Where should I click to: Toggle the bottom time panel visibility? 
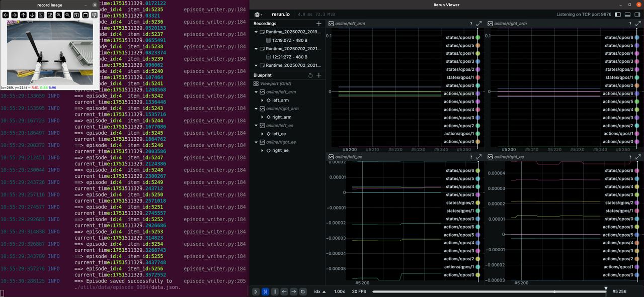click(x=628, y=15)
